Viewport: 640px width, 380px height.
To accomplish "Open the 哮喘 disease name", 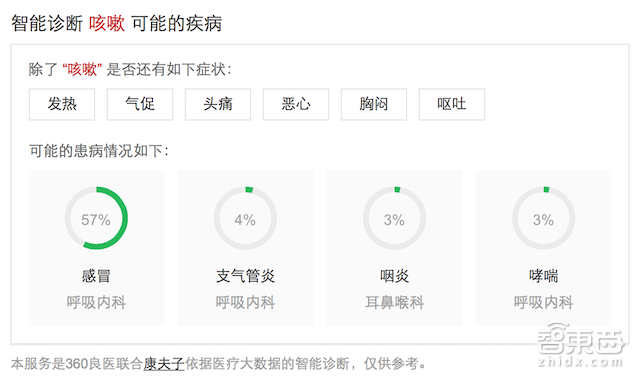I will click(x=543, y=276).
